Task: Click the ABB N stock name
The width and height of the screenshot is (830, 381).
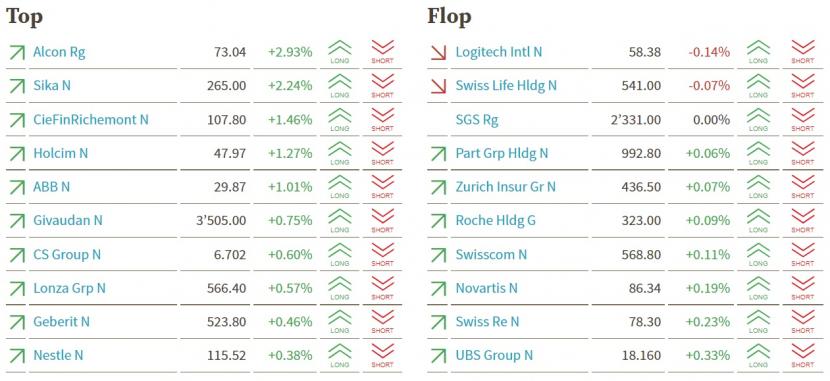Action: click(x=51, y=187)
